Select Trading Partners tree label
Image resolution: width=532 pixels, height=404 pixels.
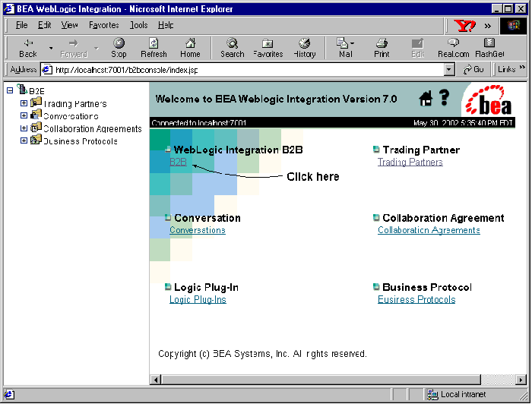coord(75,104)
